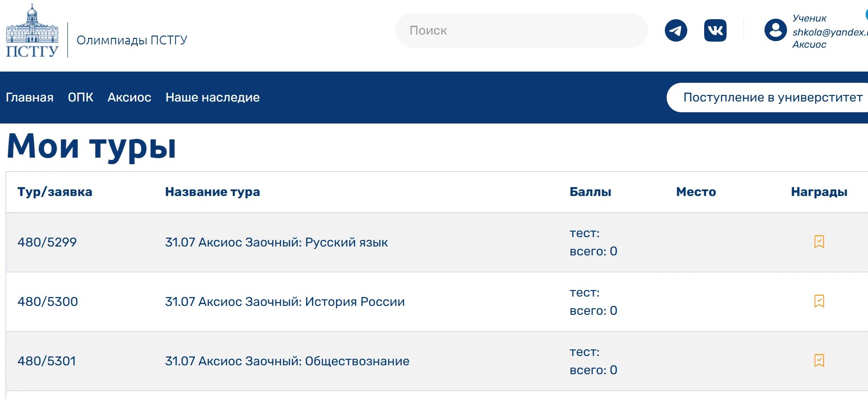Open the VK social network icon
The image size is (868, 399).
715,30
